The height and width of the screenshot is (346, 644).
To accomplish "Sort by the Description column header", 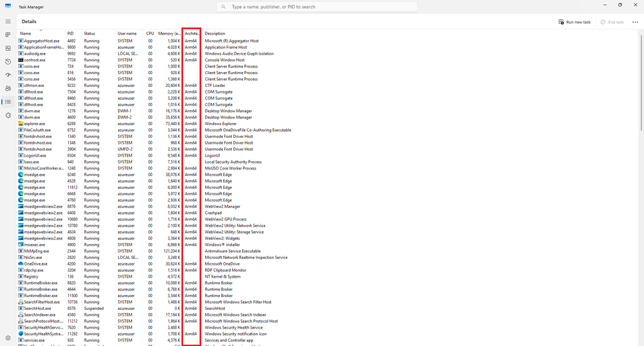I will 215,34.
